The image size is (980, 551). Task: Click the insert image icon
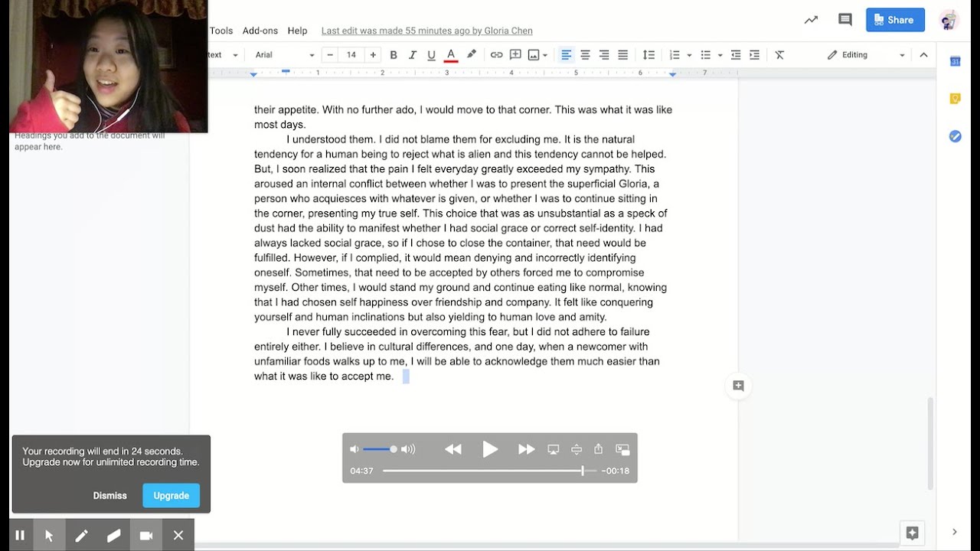[533, 55]
